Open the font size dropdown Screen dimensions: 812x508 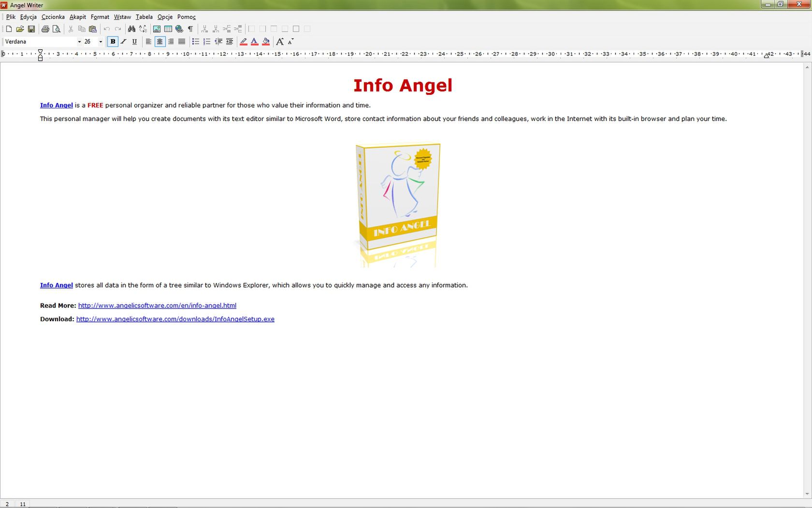point(101,42)
